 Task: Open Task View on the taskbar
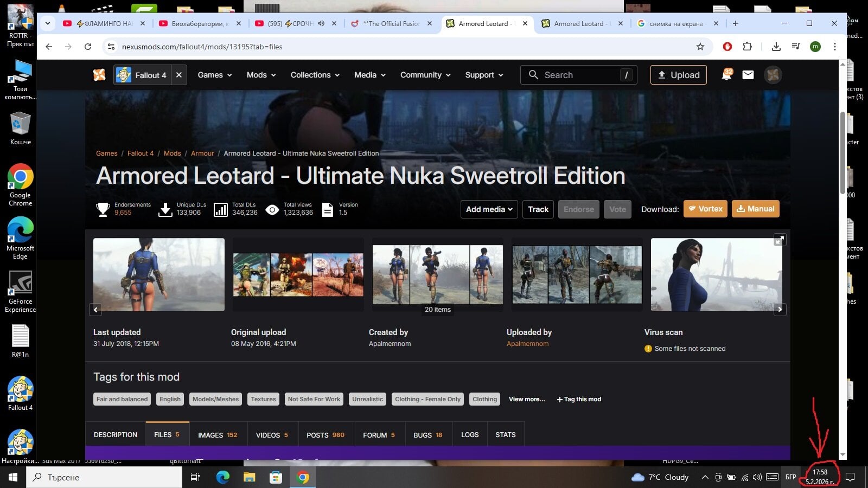[x=195, y=477]
